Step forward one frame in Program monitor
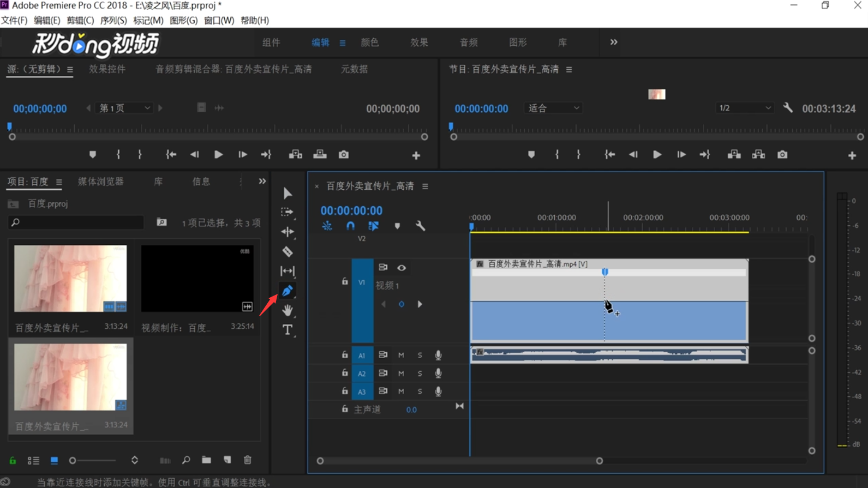Viewport: 868px width, 488px height. click(681, 155)
